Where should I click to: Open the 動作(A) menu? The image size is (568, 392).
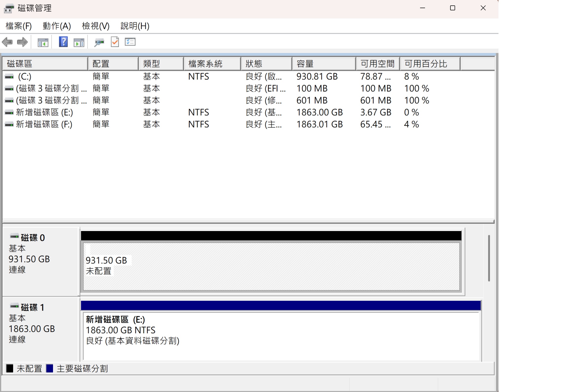click(x=57, y=26)
